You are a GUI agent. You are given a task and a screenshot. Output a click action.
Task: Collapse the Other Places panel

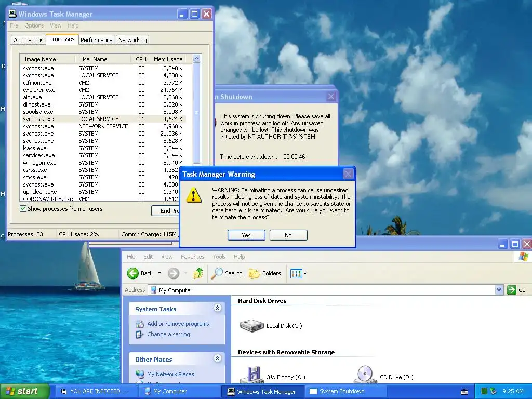[218, 358]
